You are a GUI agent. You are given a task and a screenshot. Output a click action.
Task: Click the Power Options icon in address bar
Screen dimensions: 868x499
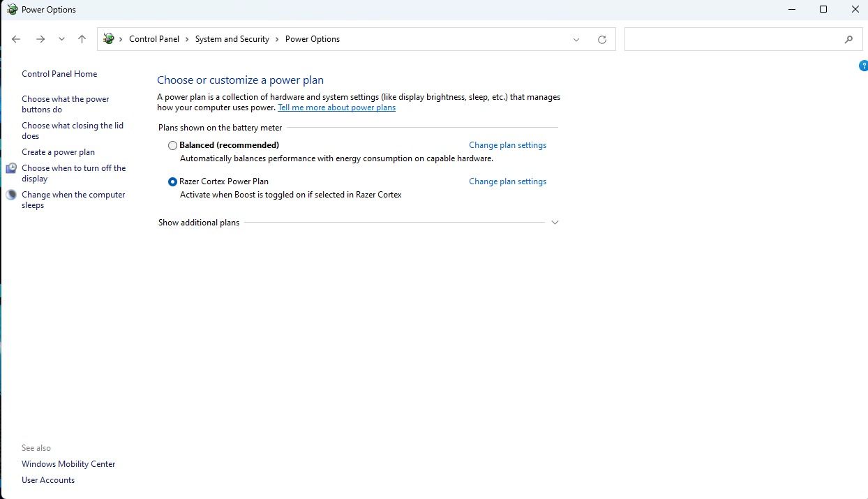point(108,39)
